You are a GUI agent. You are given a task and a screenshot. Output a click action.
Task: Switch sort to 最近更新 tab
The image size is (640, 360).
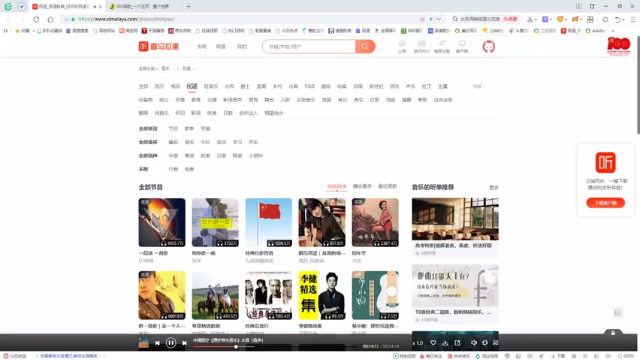[x=387, y=186]
